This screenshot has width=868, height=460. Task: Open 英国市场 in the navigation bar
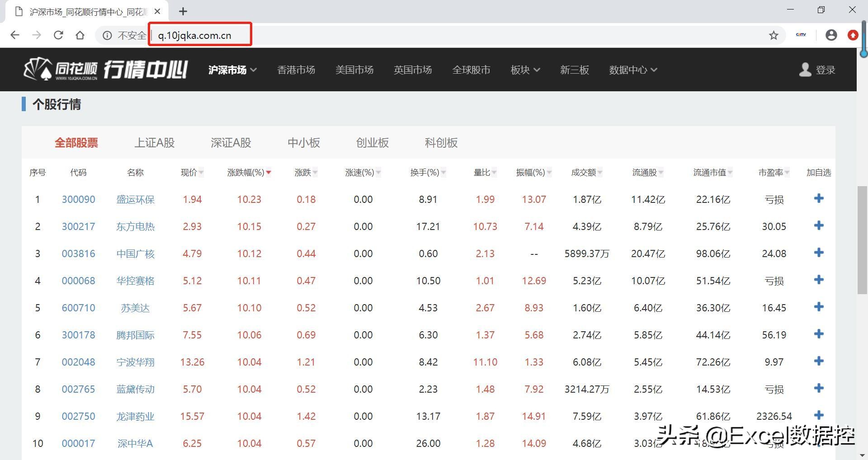point(413,70)
